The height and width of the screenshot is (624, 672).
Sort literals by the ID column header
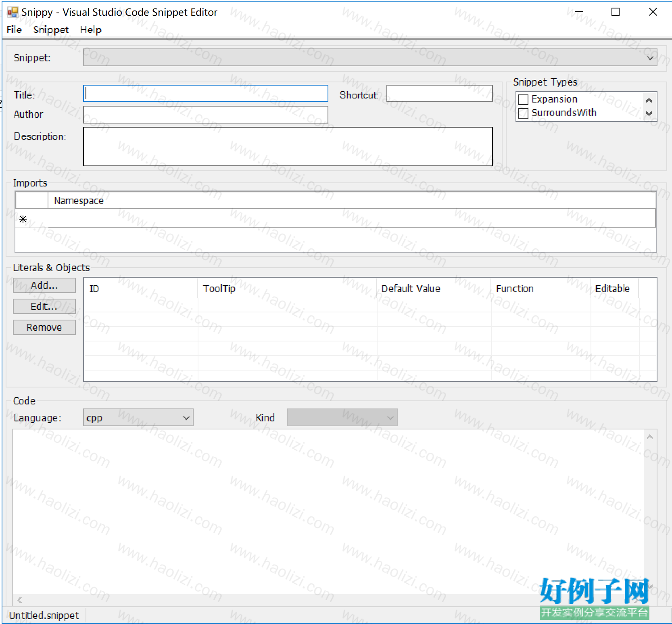tap(141, 289)
